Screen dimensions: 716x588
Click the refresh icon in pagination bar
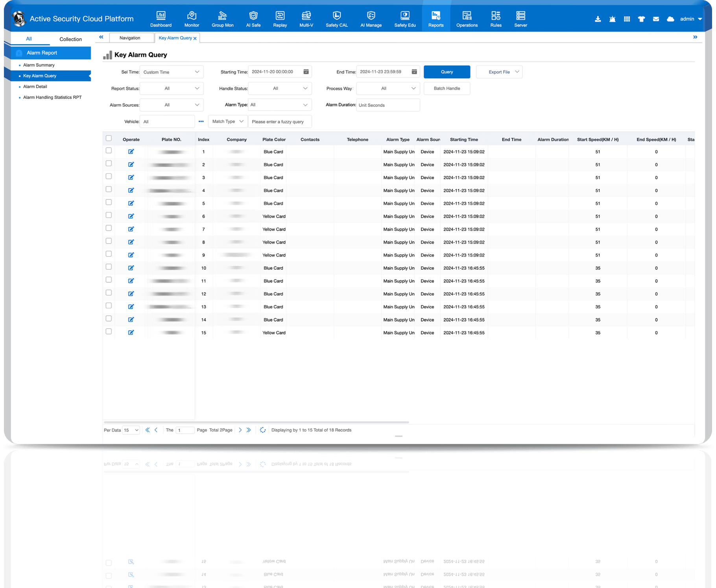[263, 430]
